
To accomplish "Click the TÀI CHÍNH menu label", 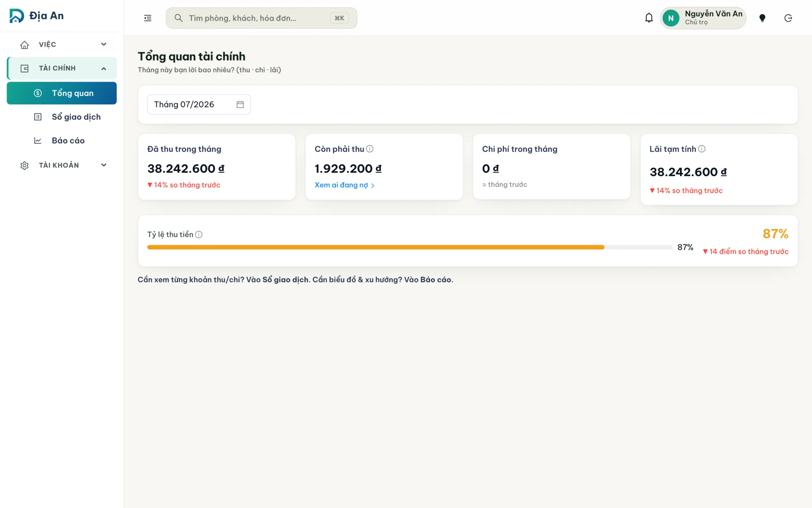I will click(x=57, y=68).
